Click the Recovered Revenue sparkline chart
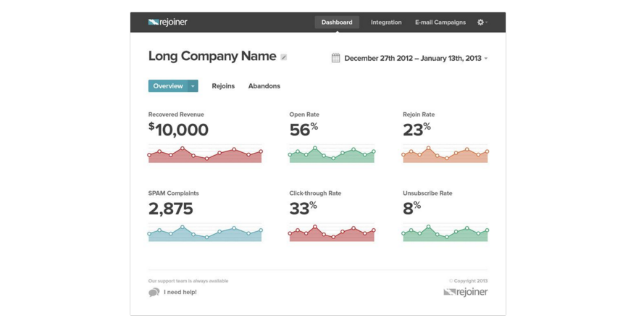 [205, 155]
